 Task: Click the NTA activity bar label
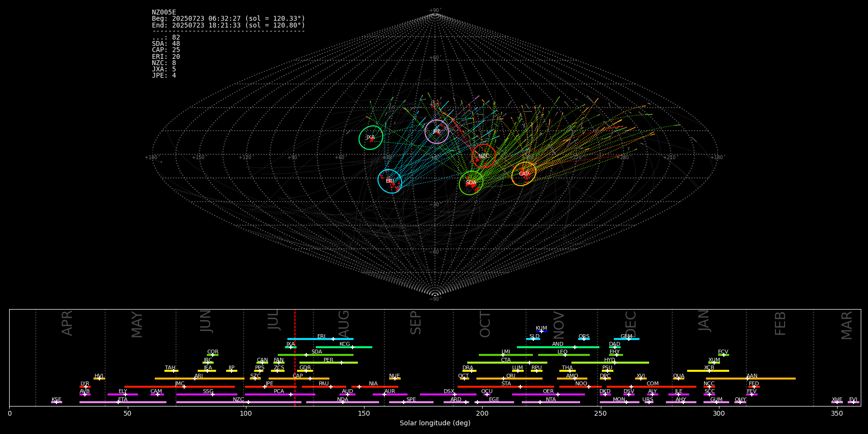(x=551, y=400)
